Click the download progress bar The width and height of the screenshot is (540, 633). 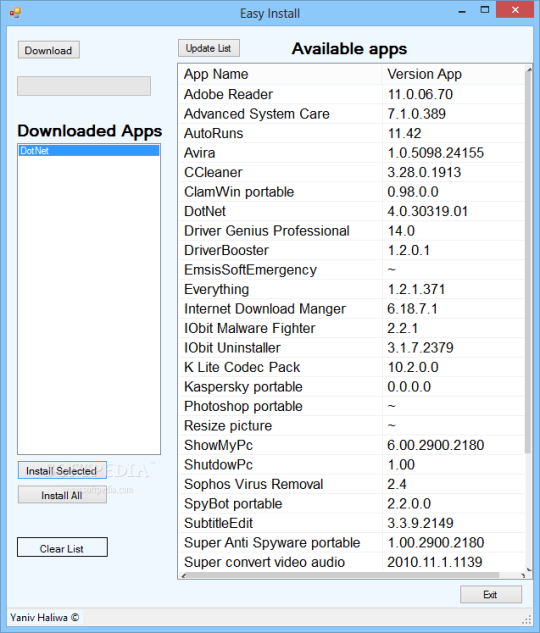(84, 86)
